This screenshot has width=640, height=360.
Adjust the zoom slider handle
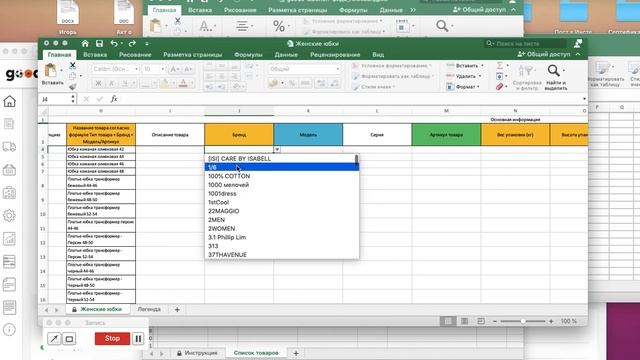pos(523,321)
